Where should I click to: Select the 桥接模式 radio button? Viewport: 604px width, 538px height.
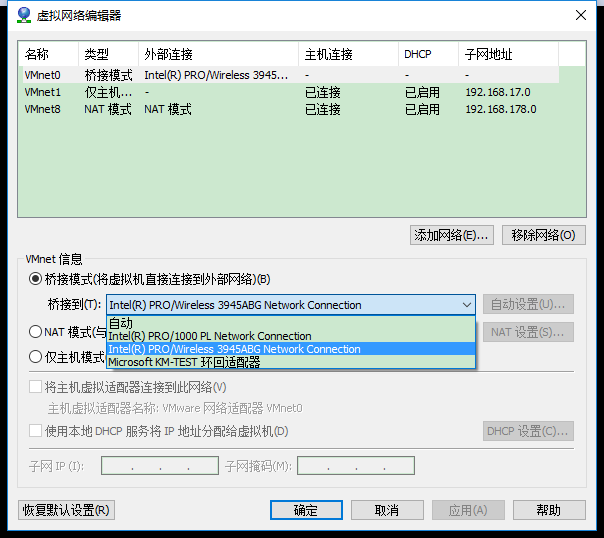[x=35, y=279]
